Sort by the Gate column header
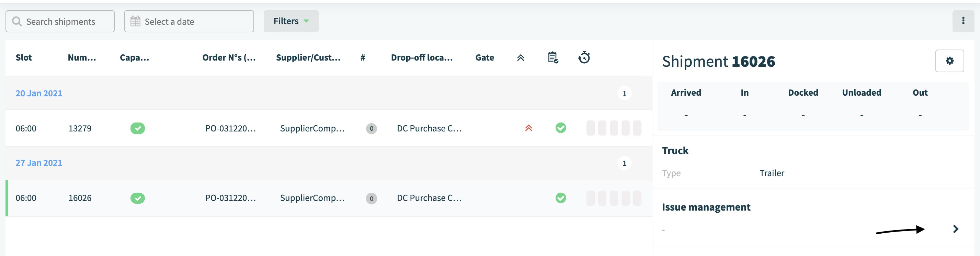The image size is (980, 256). [484, 58]
